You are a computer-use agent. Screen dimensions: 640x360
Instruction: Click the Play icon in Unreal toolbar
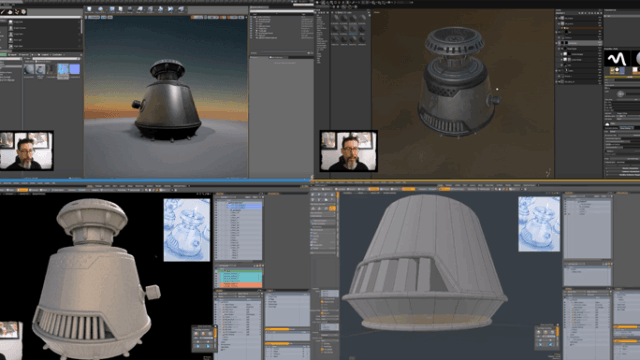click(x=171, y=9)
